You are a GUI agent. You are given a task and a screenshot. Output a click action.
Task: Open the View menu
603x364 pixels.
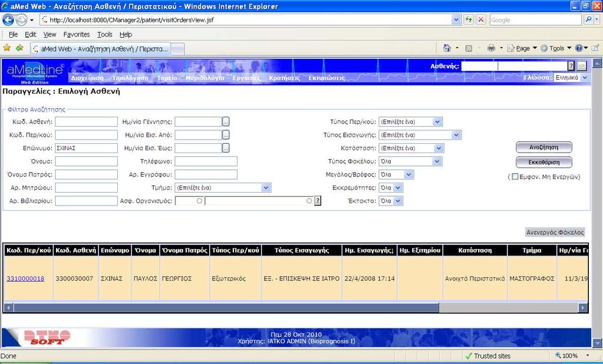point(50,34)
